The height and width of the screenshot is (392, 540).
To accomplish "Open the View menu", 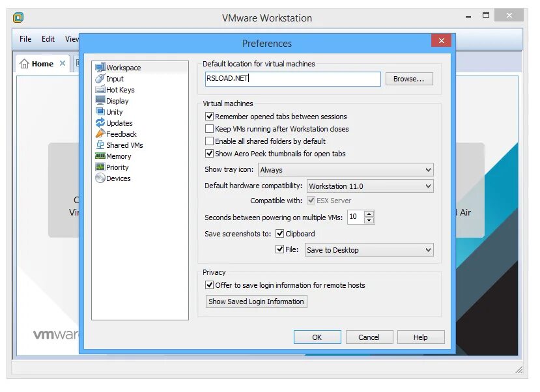I will tap(72, 39).
